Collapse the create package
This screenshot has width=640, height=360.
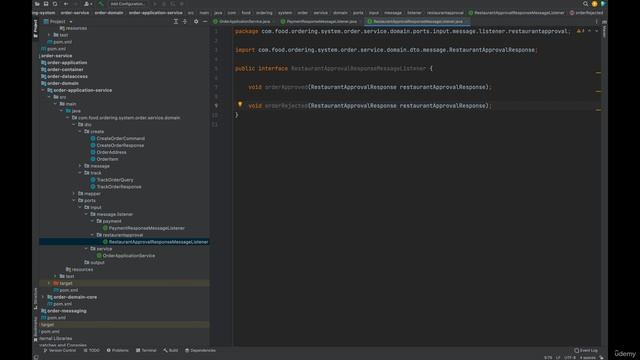tap(80, 131)
